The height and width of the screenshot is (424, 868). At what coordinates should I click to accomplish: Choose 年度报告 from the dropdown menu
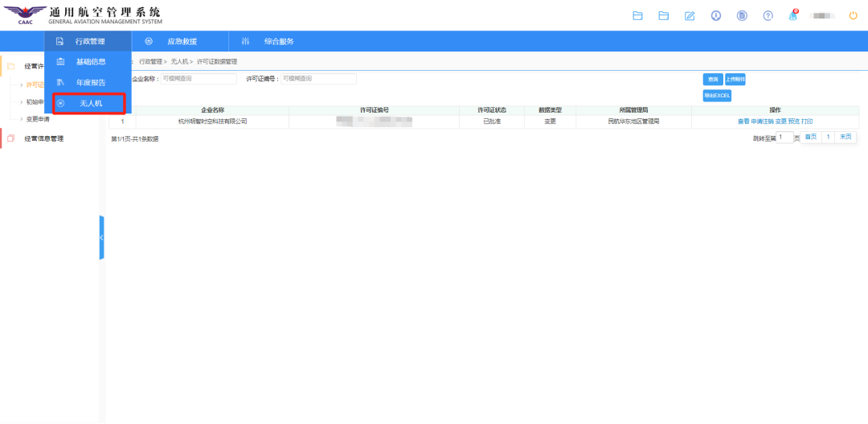pyautogui.click(x=90, y=82)
